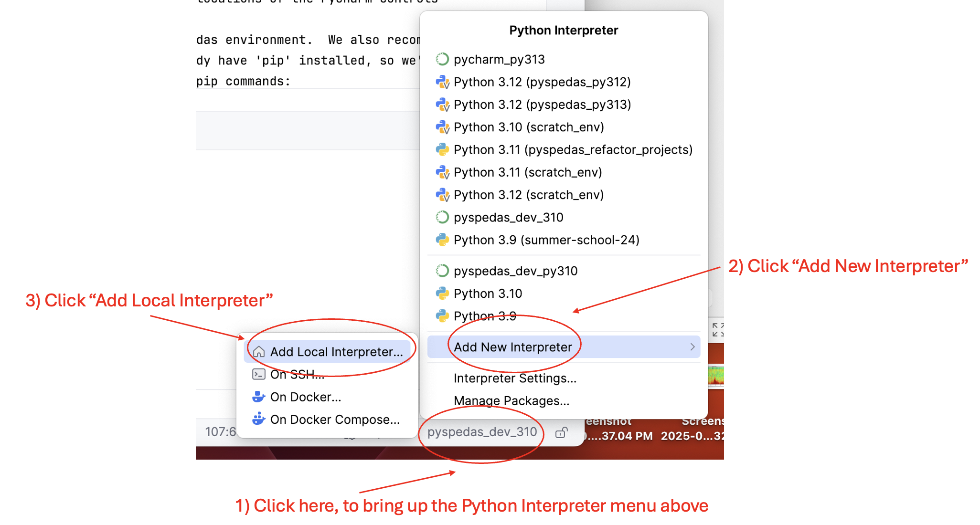Click the Docker whale icon beside On Docker
Image resolution: width=980 pixels, height=525 pixels.
click(x=259, y=397)
